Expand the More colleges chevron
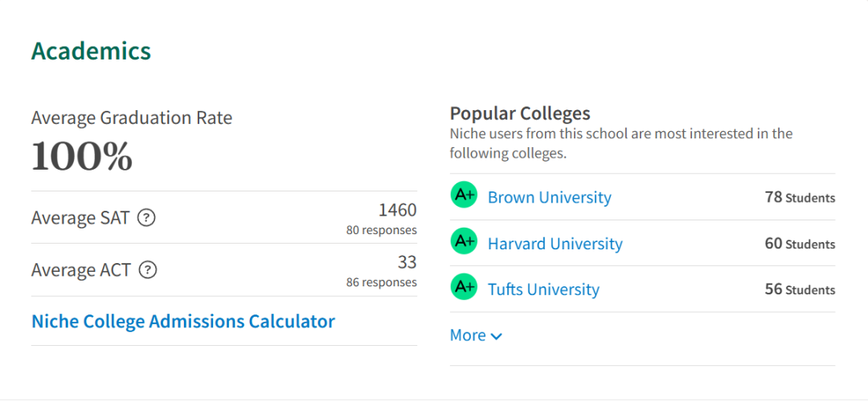 coord(497,336)
